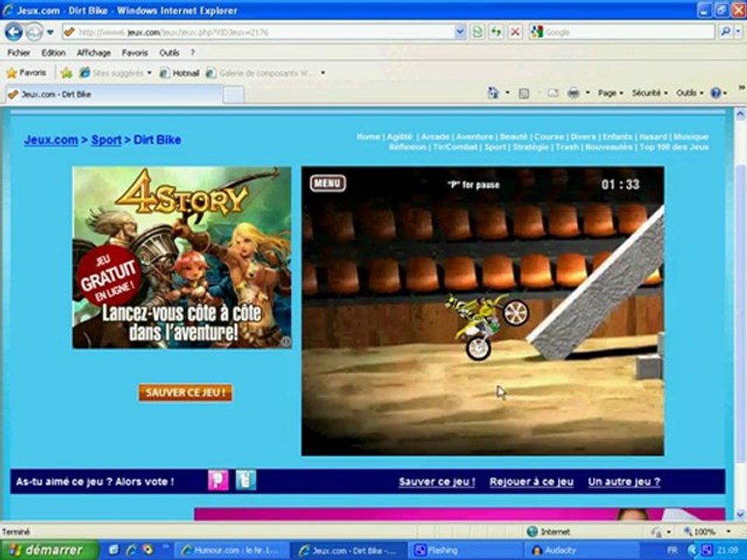
Task: Open Galerie de composants favorite
Action: pyautogui.click(x=260, y=73)
